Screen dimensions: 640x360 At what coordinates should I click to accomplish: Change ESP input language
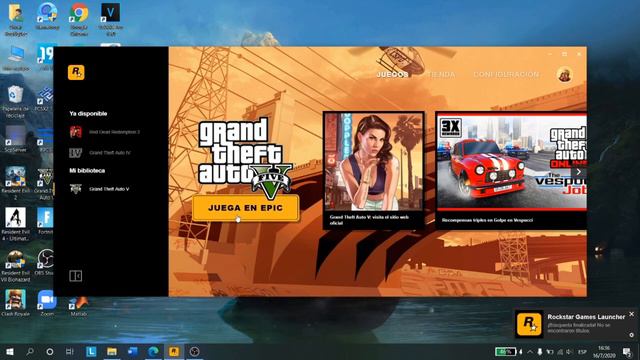pyautogui.click(x=582, y=351)
